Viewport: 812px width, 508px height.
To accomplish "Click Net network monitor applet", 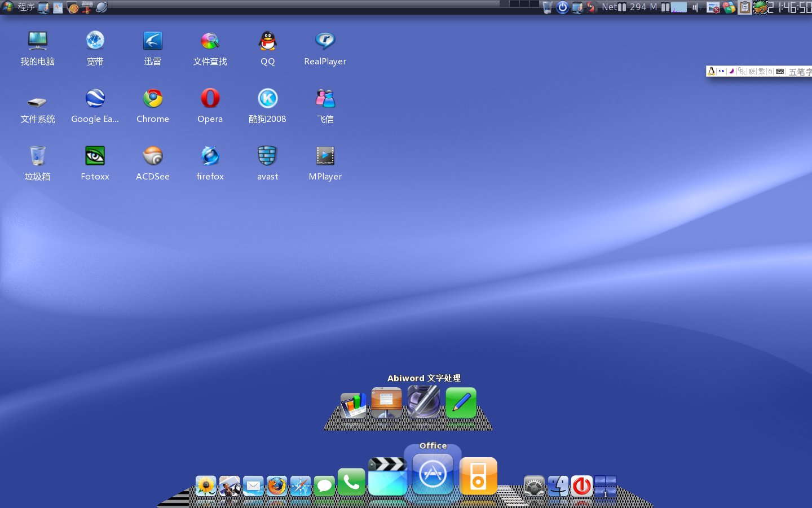I will pos(614,7).
